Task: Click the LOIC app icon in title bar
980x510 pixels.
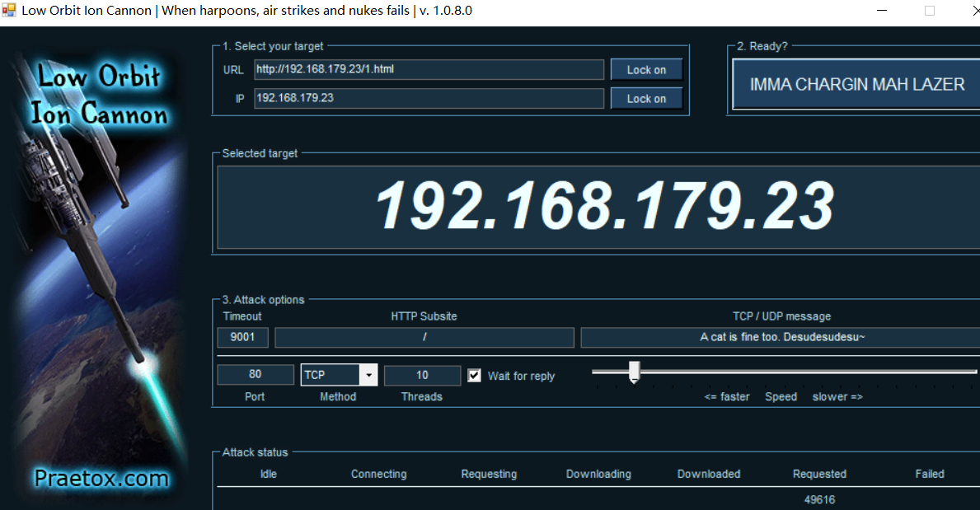Action: click(x=9, y=11)
